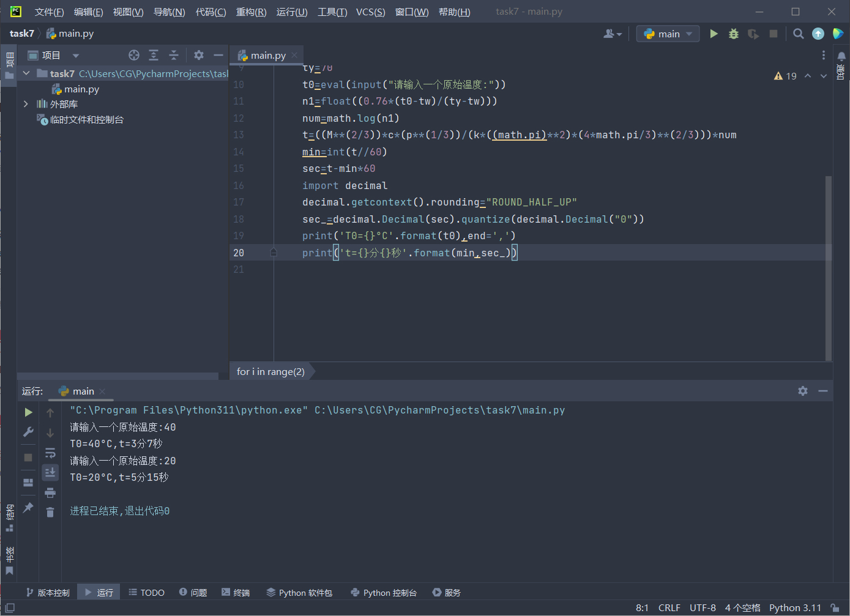Open Python 控制台 tool window
Screen dimensions: 850x616
coord(384,593)
